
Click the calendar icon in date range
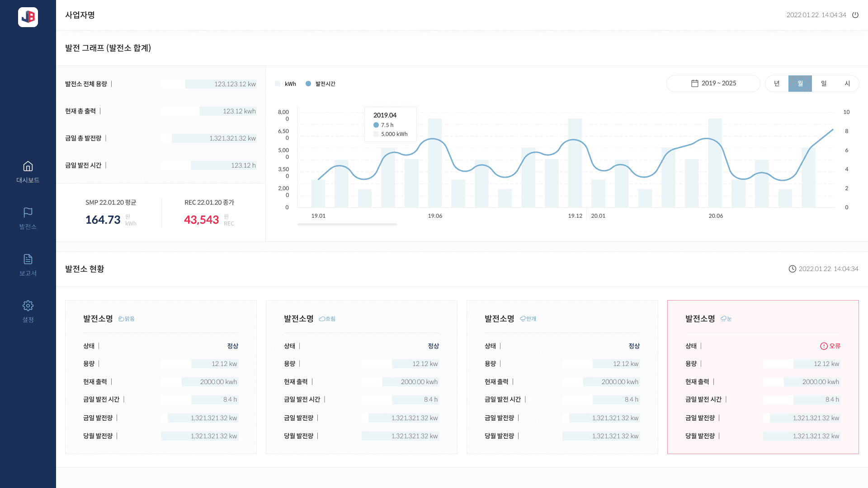click(695, 84)
